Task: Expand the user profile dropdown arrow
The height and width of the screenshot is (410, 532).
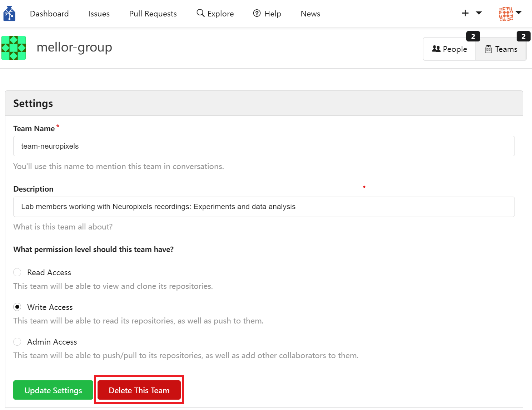Action: [519, 13]
